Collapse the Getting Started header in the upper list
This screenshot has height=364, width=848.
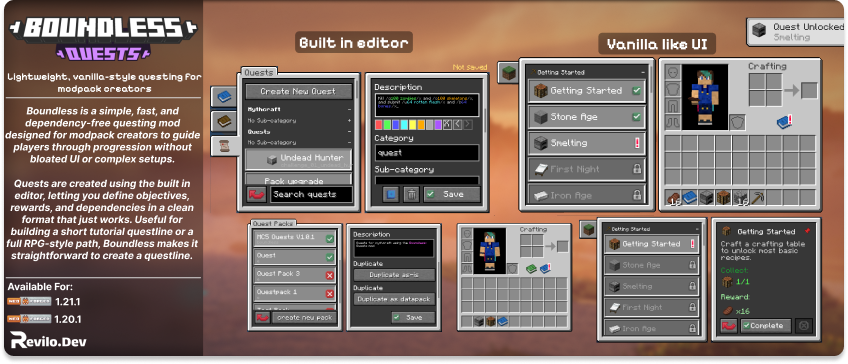[643, 72]
